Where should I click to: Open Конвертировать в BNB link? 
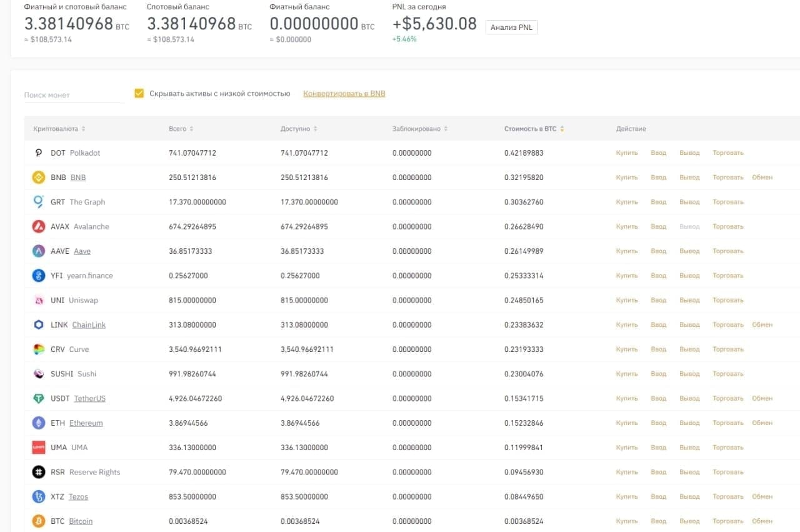tap(344, 93)
